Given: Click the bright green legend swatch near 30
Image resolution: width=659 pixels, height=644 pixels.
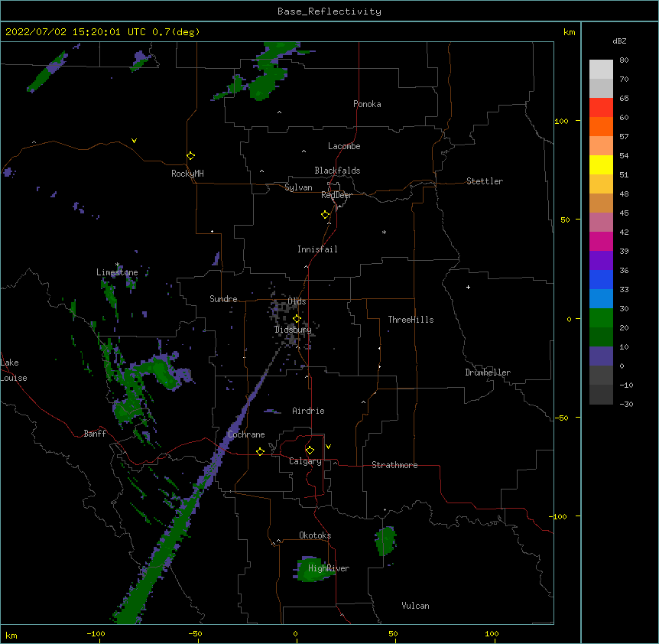Looking at the screenshot, I should point(601,318).
